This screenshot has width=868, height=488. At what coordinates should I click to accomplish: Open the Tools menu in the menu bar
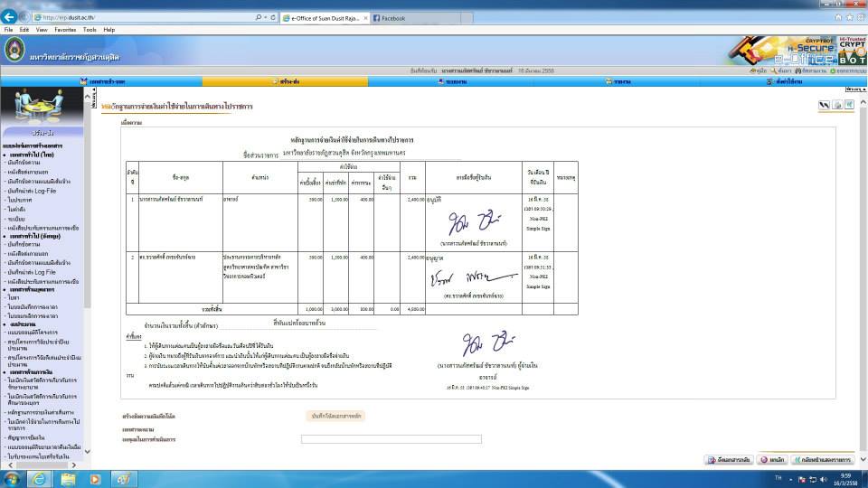click(x=90, y=30)
